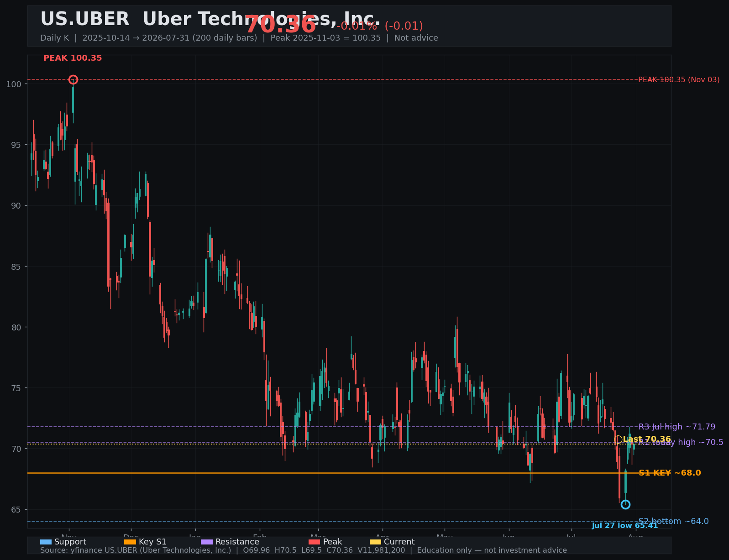Click the 65 tick on the price axis

click(x=16, y=510)
